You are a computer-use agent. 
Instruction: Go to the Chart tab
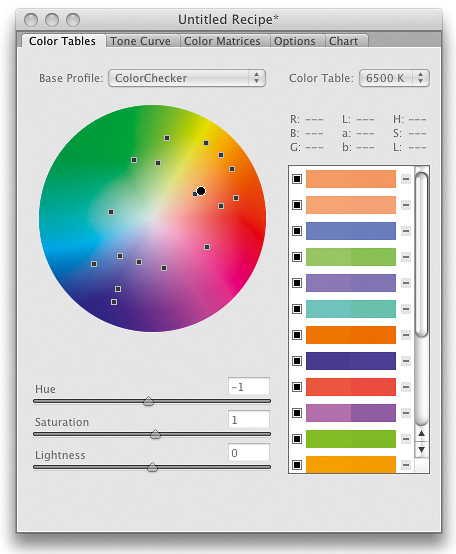click(343, 41)
